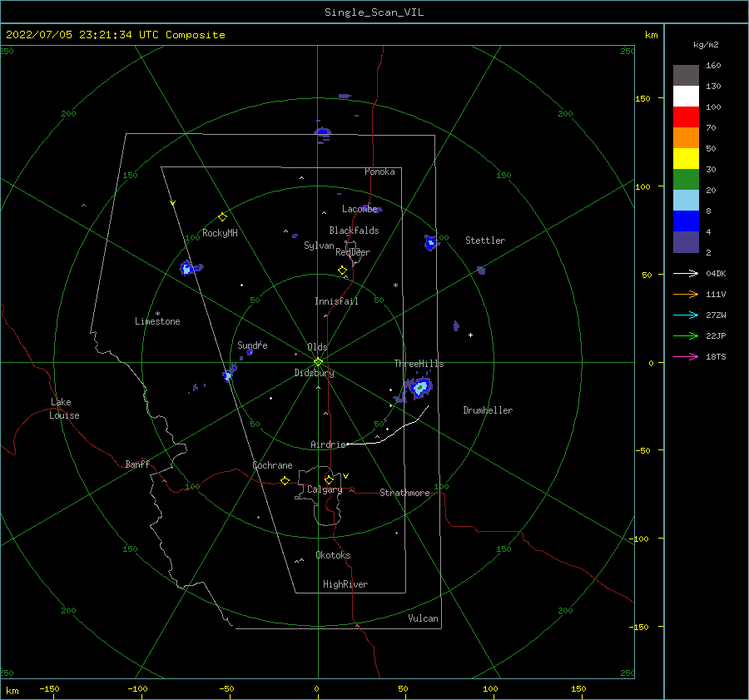Select the bright blue 8 legend swatch
This screenshot has width=749, height=700.
click(x=686, y=221)
